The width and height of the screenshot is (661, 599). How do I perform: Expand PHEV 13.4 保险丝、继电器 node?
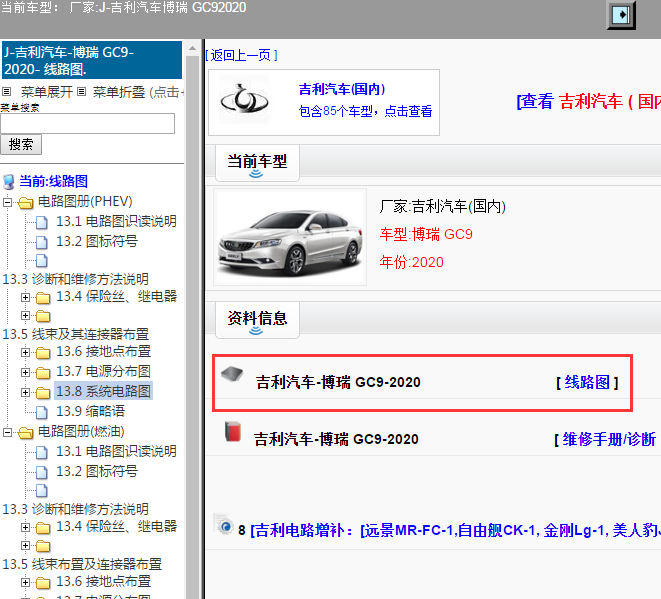point(25,298)
